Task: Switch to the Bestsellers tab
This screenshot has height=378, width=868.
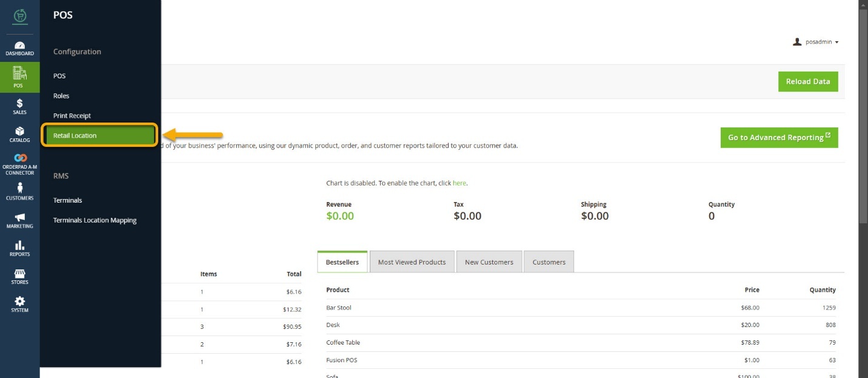Action: 342,262
